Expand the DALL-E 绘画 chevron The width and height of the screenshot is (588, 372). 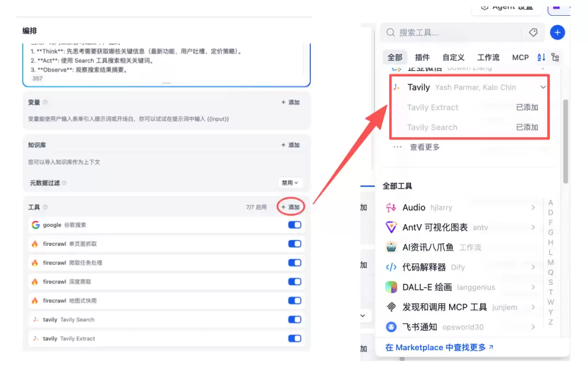tap(533, 287)
